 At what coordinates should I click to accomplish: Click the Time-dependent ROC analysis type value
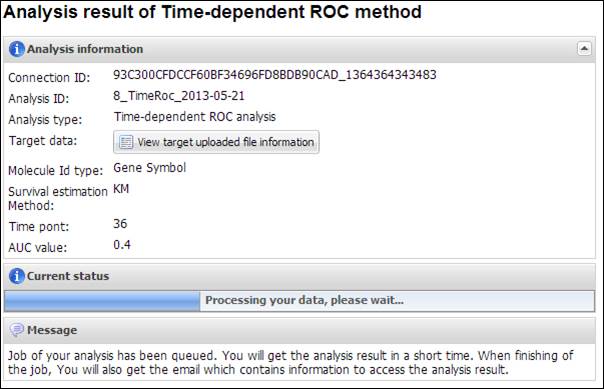[x=195, y=117]
